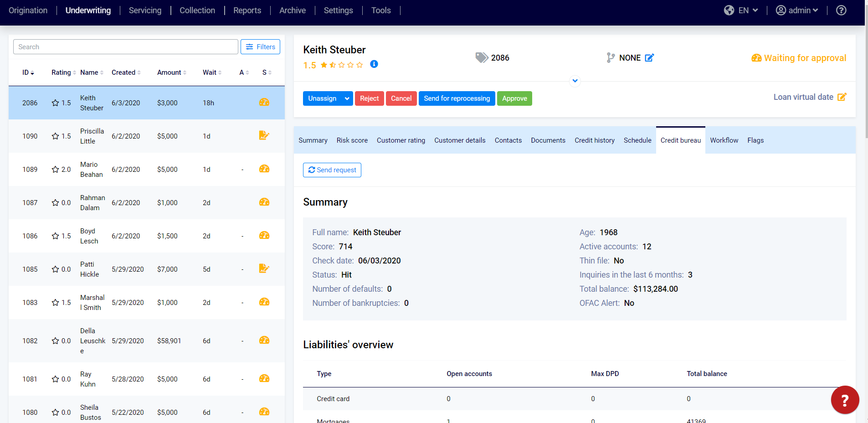Viewport: 868px width, 423px height.
Task: Switch to the Schedule tab
Action: 637,140
